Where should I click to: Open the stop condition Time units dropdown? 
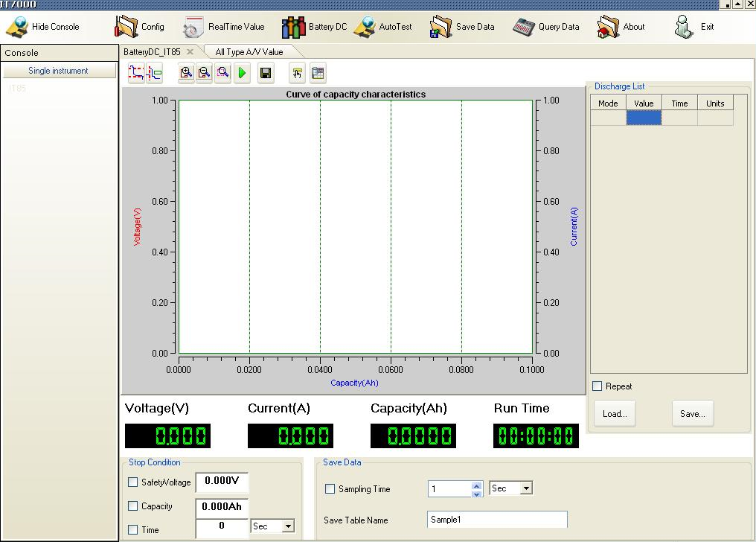click(x=288, y=526)
